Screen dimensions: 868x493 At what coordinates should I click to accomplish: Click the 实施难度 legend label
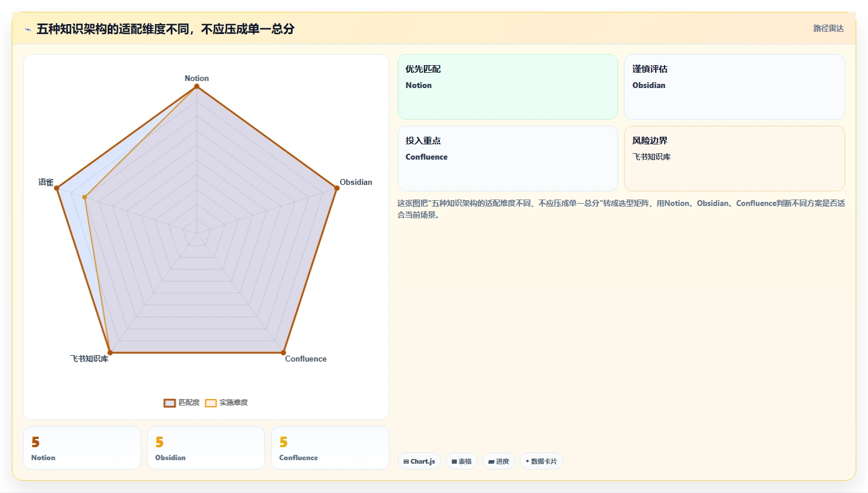(x=233, y=403)
